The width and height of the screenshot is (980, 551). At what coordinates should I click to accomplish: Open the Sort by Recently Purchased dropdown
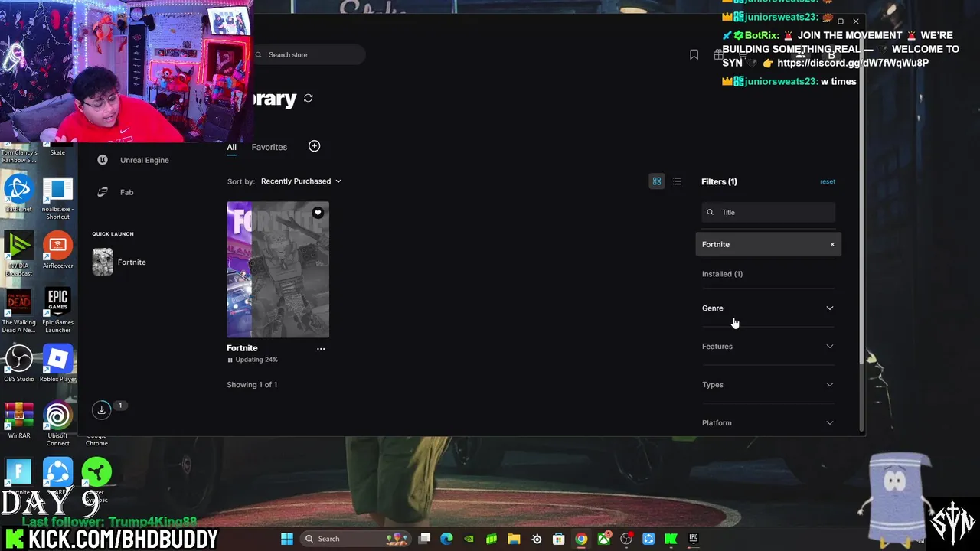pos(301,181)
